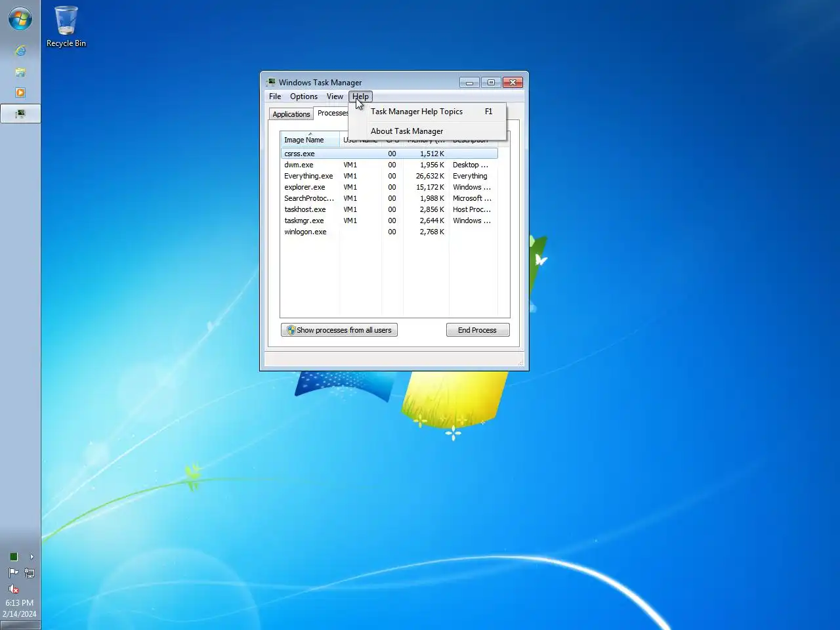Click VM1 in the dwm.exe row

350,165
